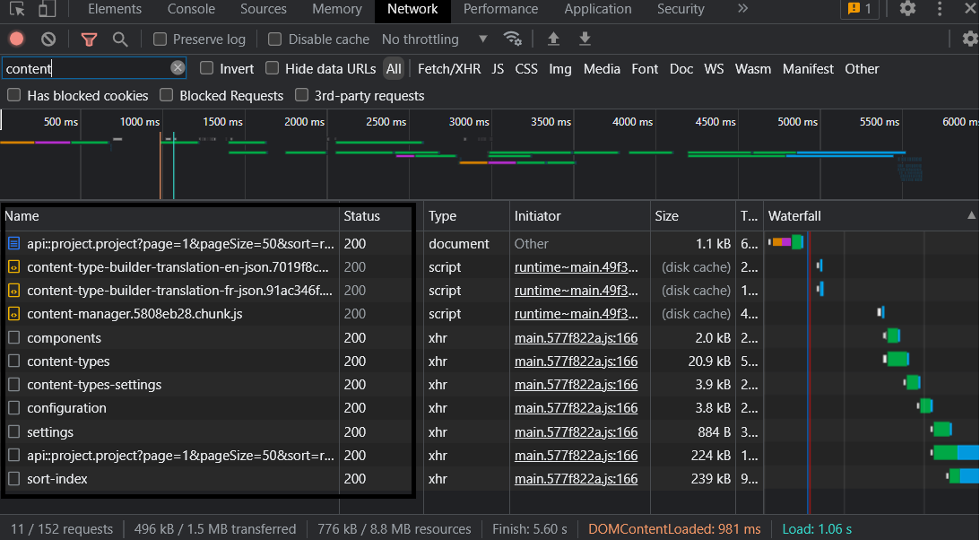
Task: Toggle the network filter bar
Action: tap(89, 39)
